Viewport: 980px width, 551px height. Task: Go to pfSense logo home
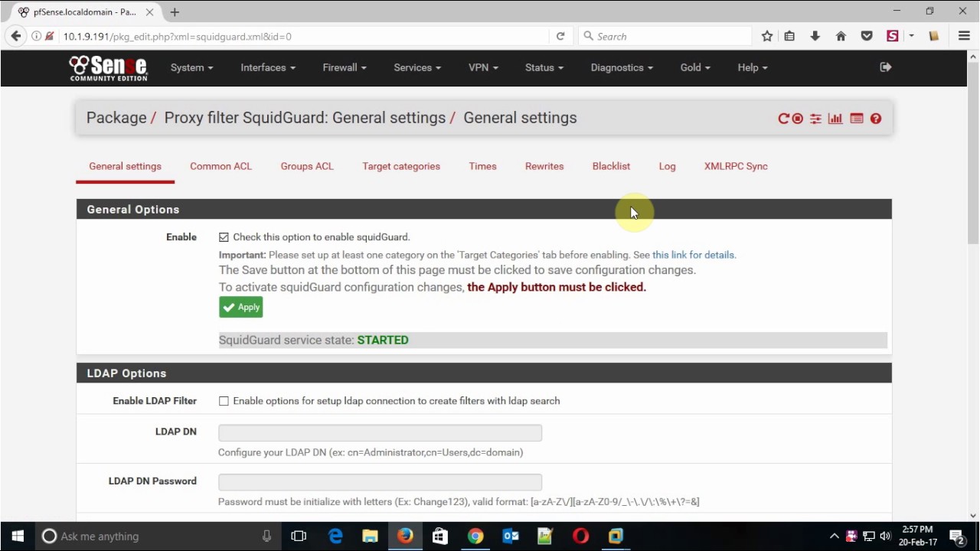pos(108,68)
